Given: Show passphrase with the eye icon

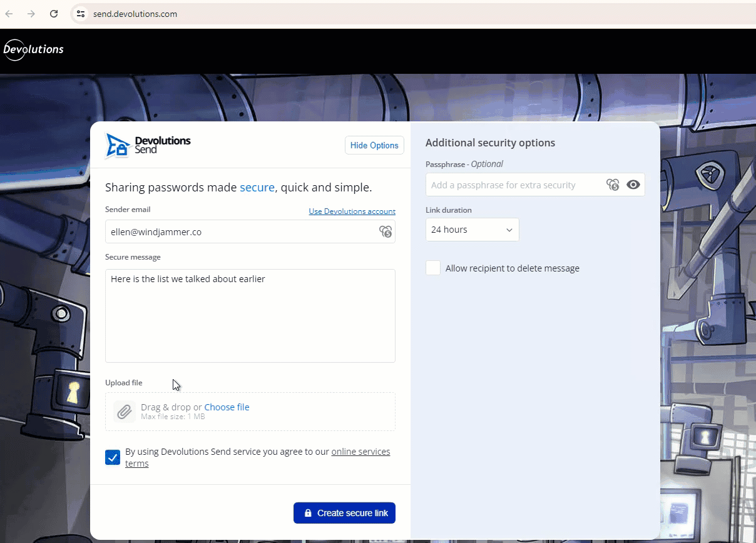Looking at the screenshot, I should tap(633, 185).
